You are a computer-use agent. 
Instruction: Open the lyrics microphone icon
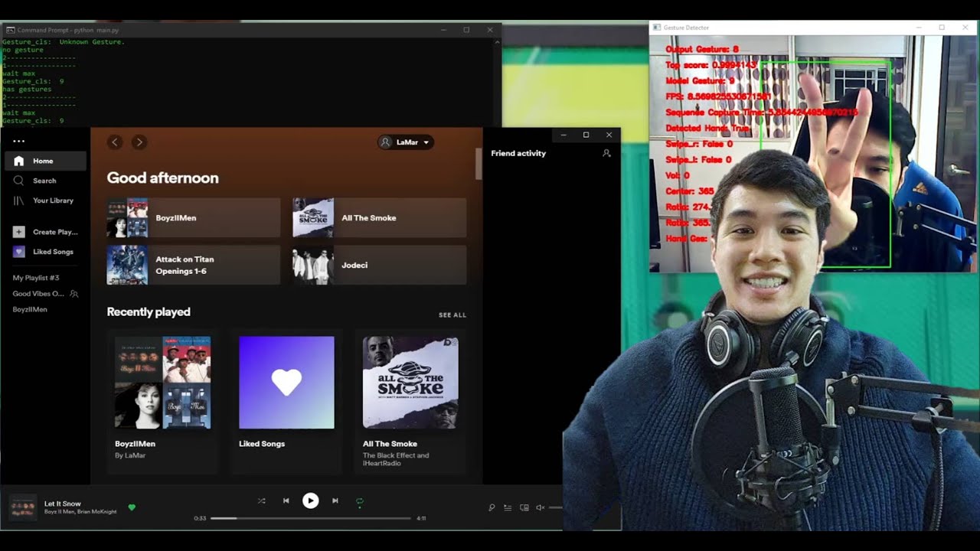(492, 507)
